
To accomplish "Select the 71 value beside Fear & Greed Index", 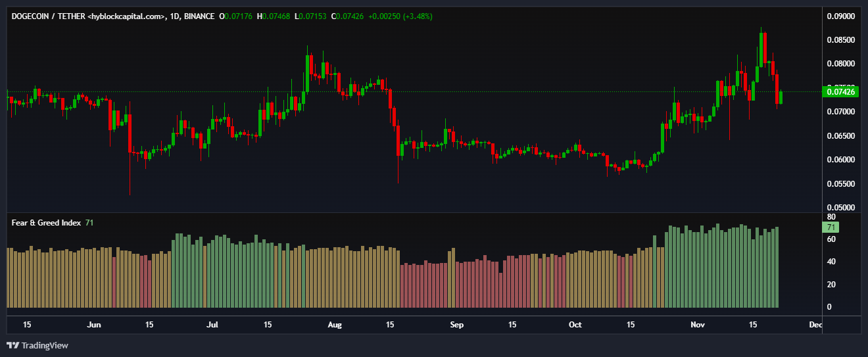I will tap(89, 223).
